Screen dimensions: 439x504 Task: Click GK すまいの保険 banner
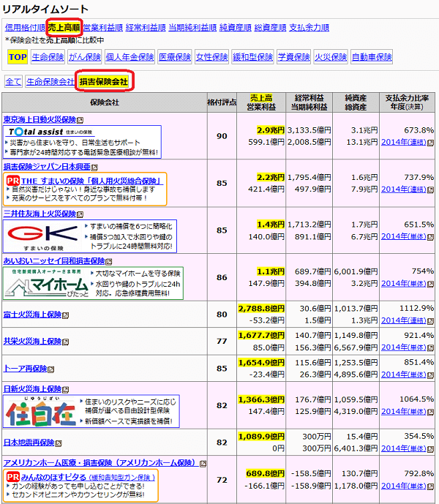[x=90, y=236]
